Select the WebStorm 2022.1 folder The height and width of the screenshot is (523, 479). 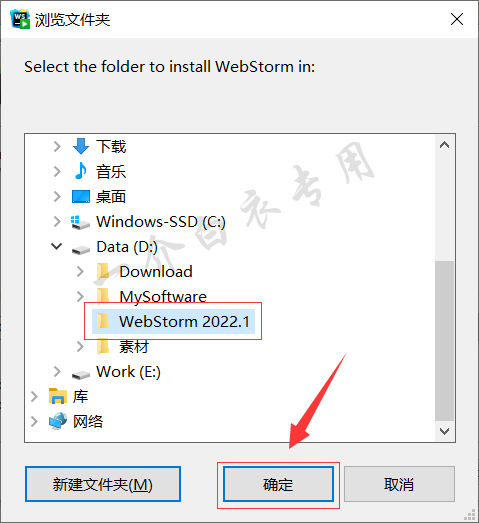pos(173,322)
